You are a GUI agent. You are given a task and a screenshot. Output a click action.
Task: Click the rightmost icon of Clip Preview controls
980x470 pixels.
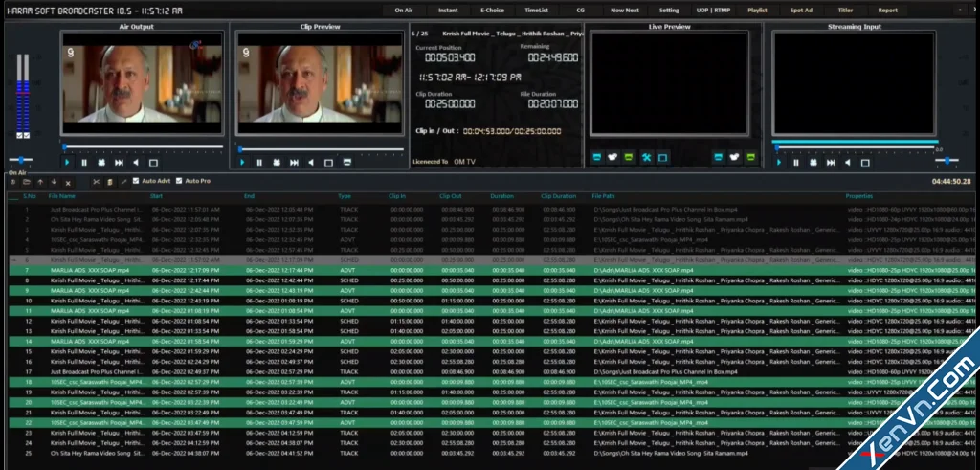tap(346, 163)
